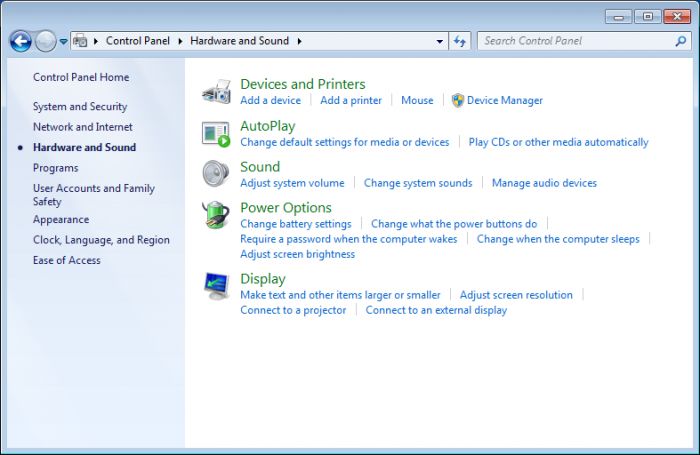Change default settings for media or devices
The width and height of the screenshot is (700, 455).
tap(345, 142)
